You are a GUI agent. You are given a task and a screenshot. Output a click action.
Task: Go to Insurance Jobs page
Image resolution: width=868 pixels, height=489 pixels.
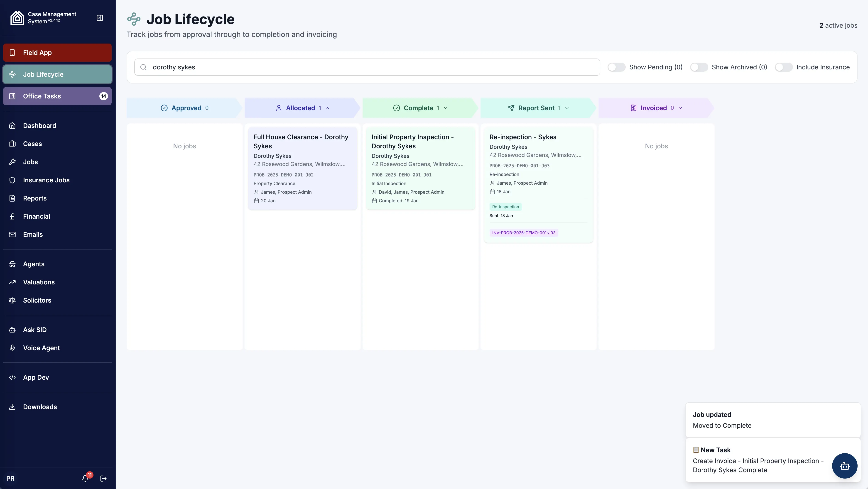point(46,180)
